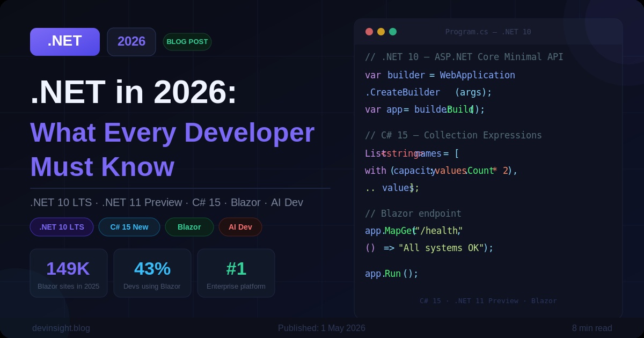Click the comment '// C# 15 — Collection Expressions'

453,135
